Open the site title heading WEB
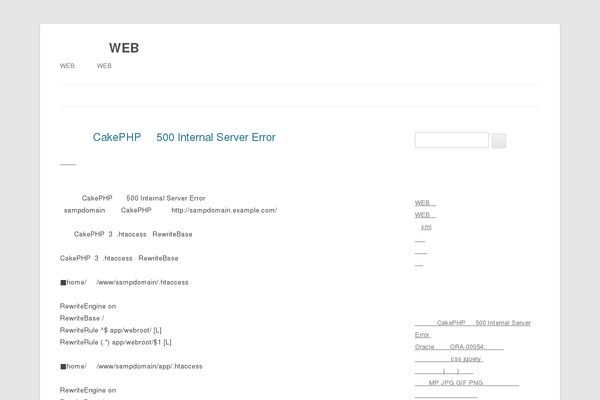The height and width of the screenshot is (400, 600). 124,48
